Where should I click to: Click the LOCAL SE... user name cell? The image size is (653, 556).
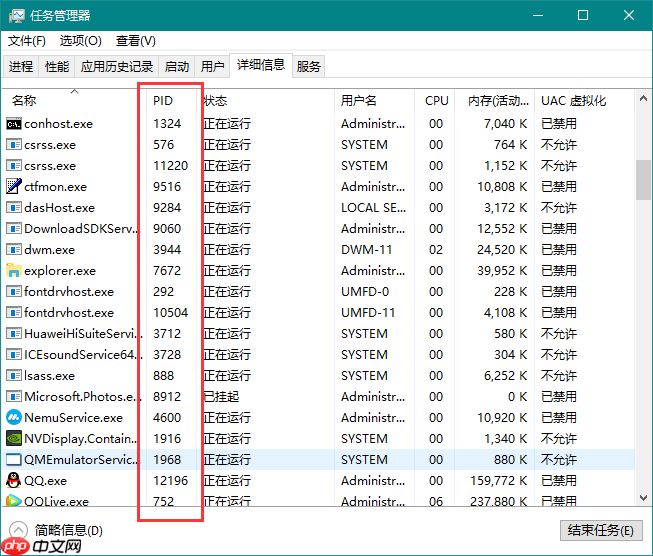[374, 207]
